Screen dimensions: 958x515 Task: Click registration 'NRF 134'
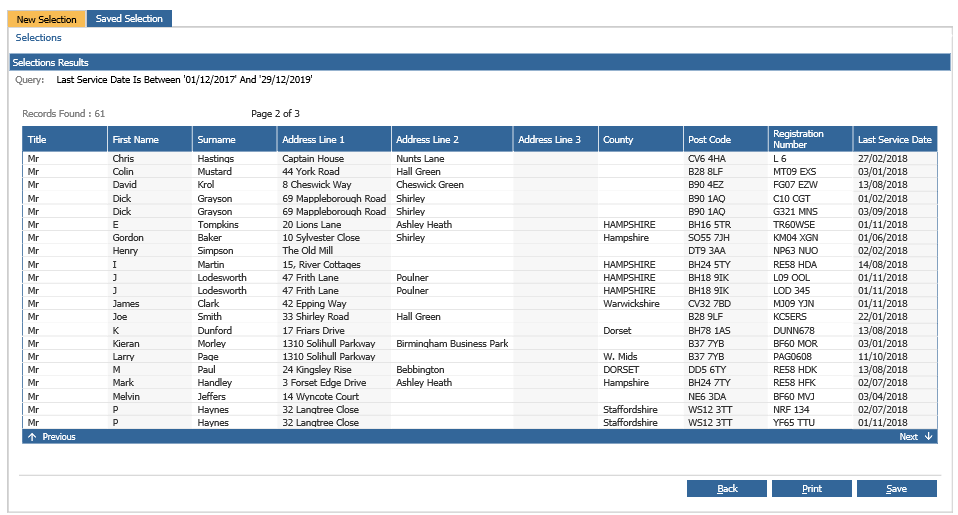pyautogui.click(x=791, y=409)
